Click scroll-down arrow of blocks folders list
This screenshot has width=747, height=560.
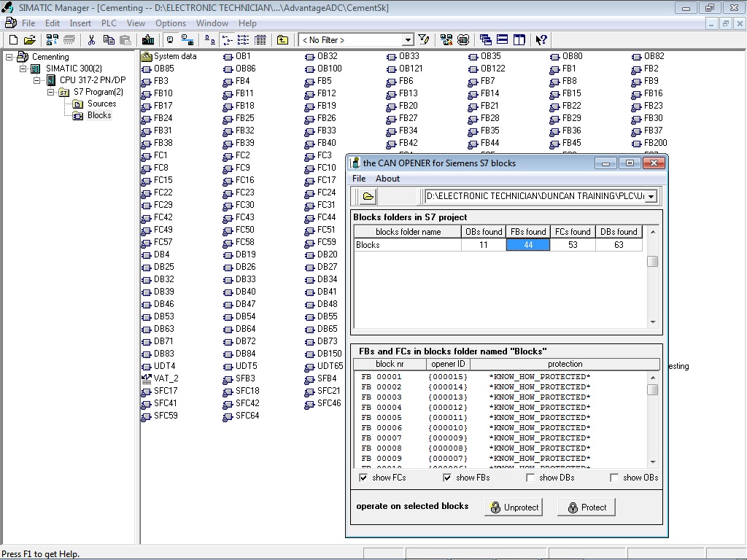[653, 322]
